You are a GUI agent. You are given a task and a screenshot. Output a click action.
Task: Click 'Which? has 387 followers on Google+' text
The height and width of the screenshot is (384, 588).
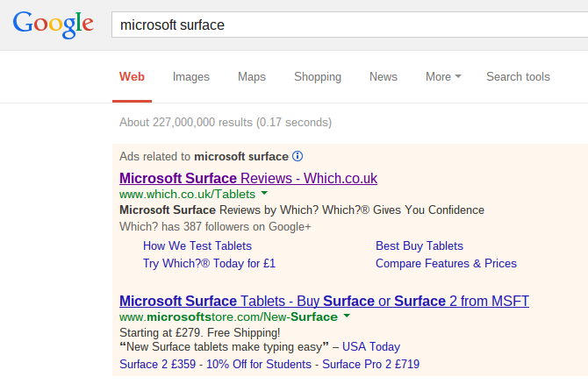[x=215, y=227]
